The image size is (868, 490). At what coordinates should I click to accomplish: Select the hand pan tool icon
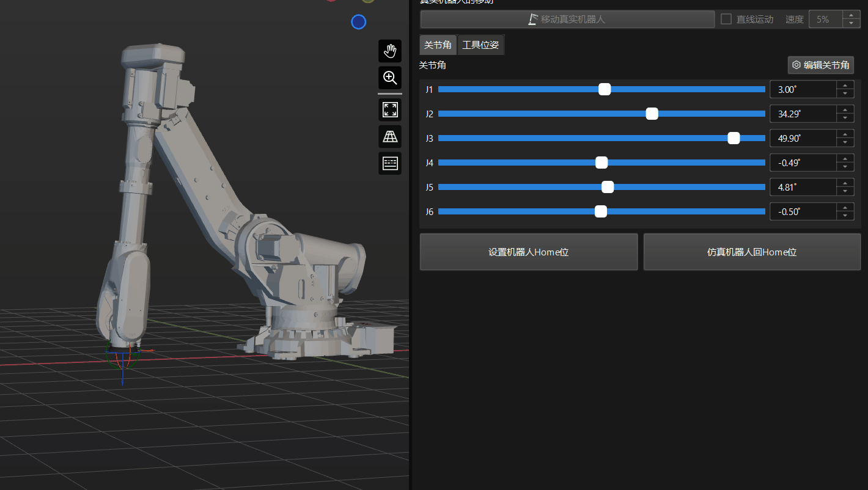point(390,51)
